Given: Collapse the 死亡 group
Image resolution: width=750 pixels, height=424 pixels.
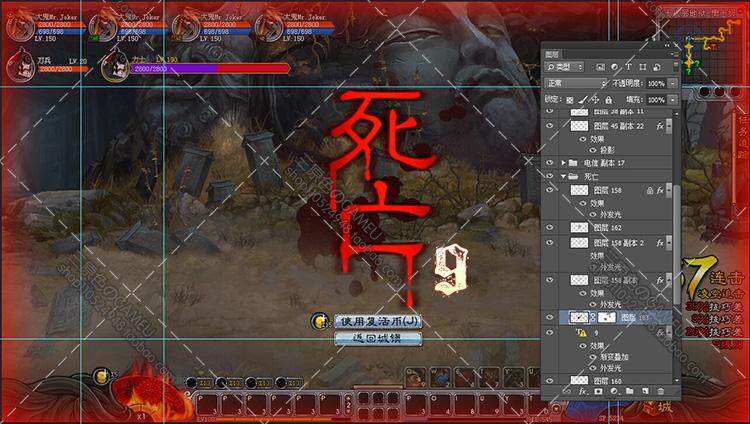Looking at the screenshot, I should tap(563, 177).
